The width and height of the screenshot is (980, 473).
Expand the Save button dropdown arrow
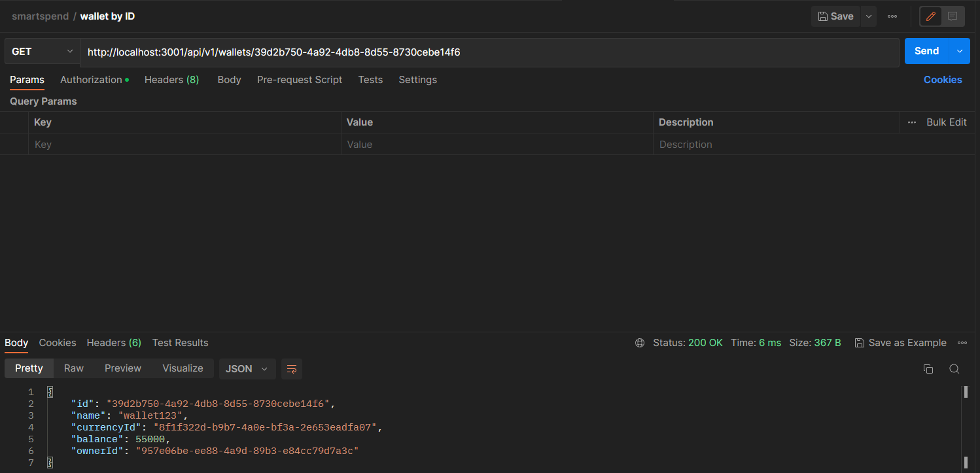tap(868, 16)
